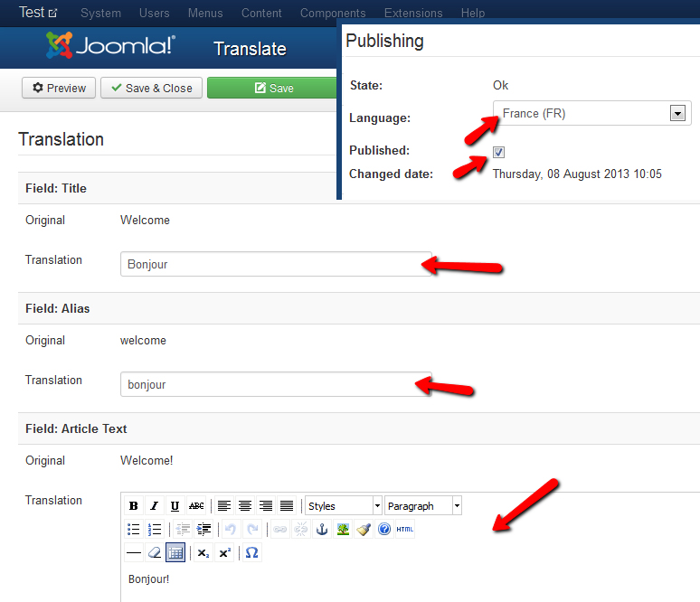Open the Language dropdown showing France (FR)

[592, 113]
